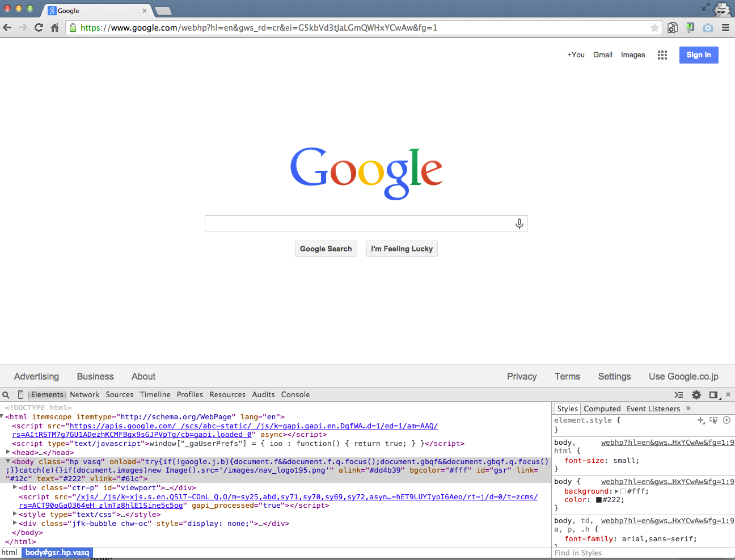The width and height of the screenshot is (735, 560).
Task: Click the #fff white color swatch
Action: (x=623, y=491)
